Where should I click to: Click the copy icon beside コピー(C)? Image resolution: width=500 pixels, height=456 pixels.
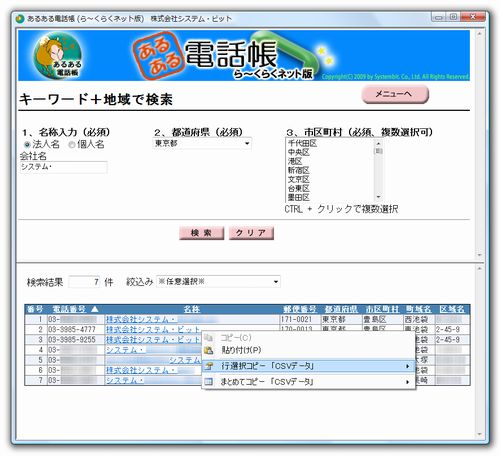[209, 338]
